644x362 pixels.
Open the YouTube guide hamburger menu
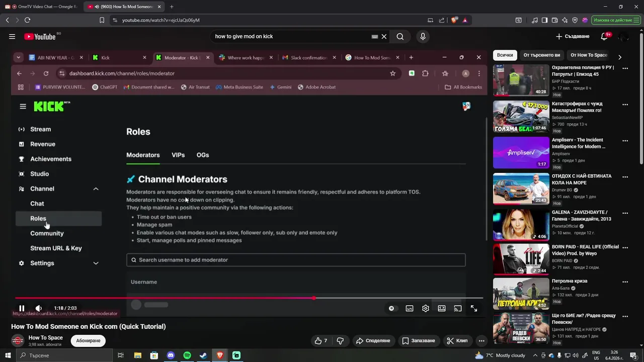click(12, 36)
